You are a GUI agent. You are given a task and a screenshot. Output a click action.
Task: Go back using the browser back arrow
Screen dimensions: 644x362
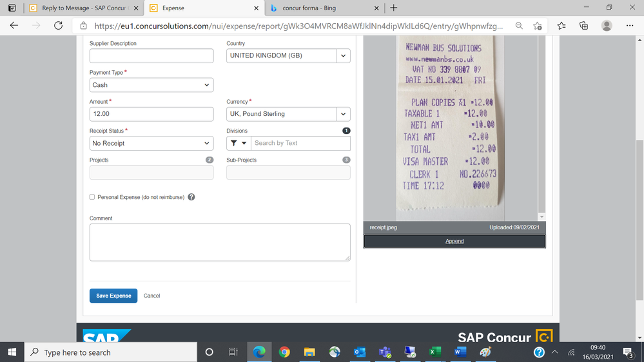coord(14,26)
